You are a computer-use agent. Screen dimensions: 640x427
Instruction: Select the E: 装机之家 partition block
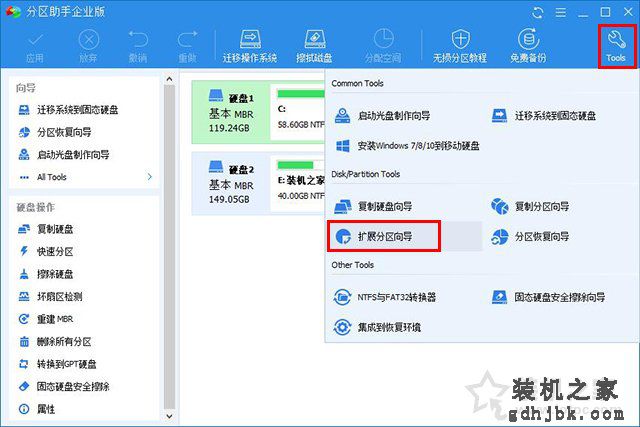[299, 183]
